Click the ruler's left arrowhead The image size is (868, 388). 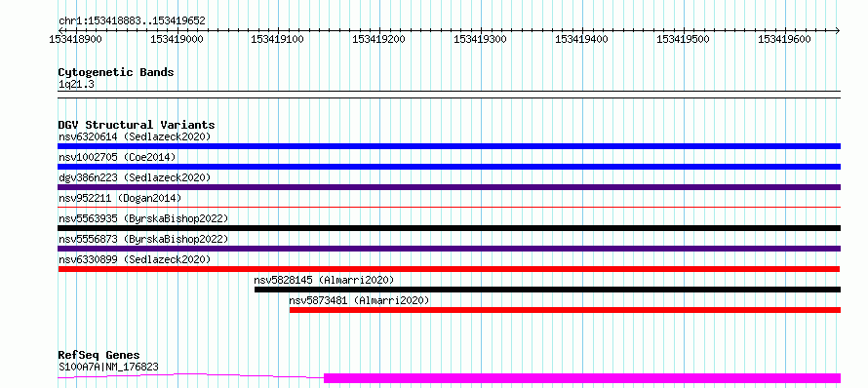(x=60, y=30)
